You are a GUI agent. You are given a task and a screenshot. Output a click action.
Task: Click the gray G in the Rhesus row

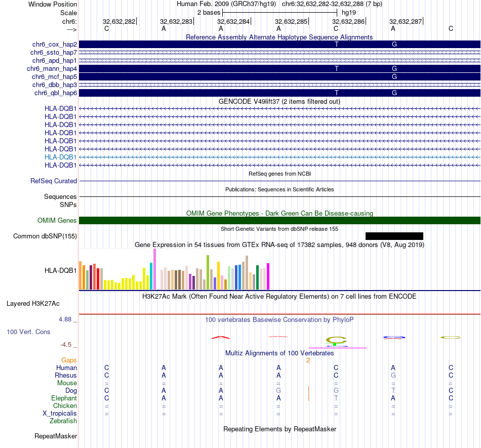coord(393,375)
